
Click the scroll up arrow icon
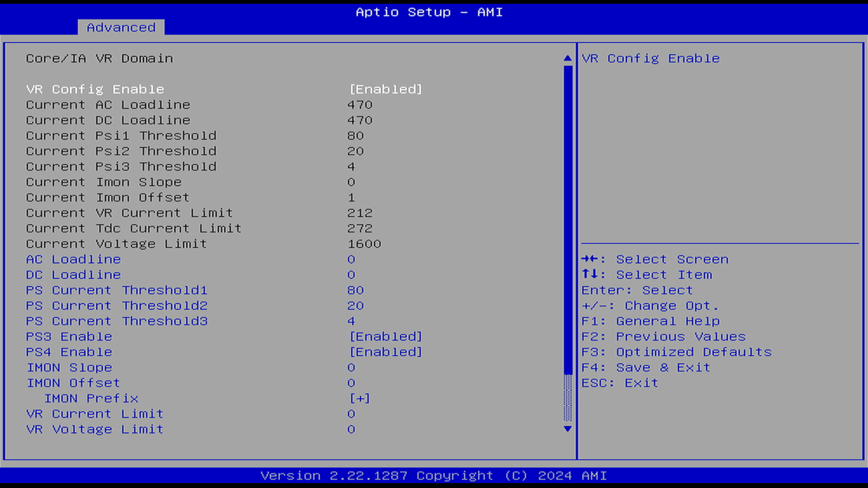[x=567, y=58]
